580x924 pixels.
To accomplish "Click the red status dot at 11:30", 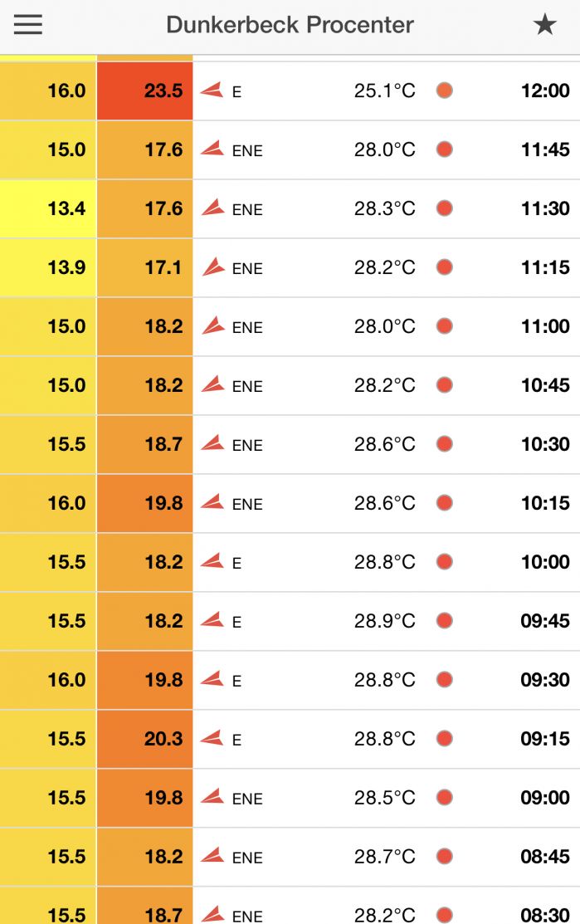I will (445, 208).
